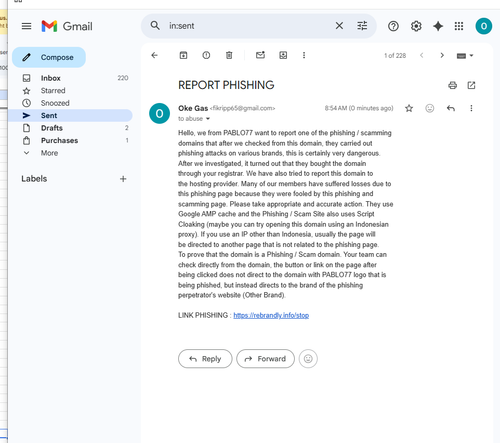Open the Support help icon
Viewport: 500px width, 443px height.
click(393, 26)
